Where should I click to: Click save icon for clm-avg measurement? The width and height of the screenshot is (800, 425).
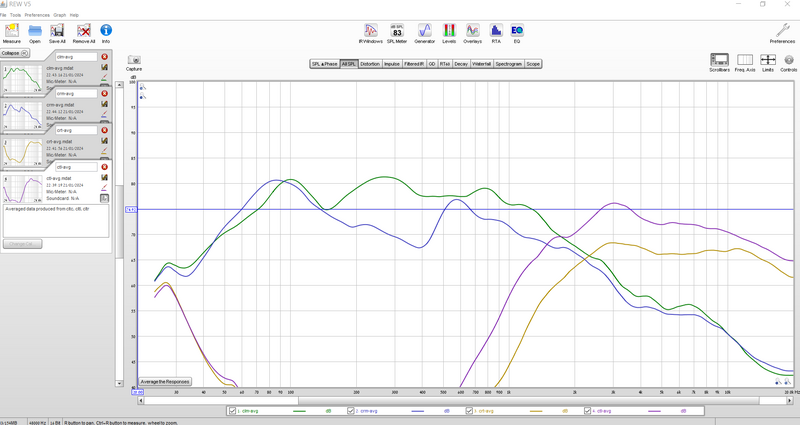(x=105, y=67)
